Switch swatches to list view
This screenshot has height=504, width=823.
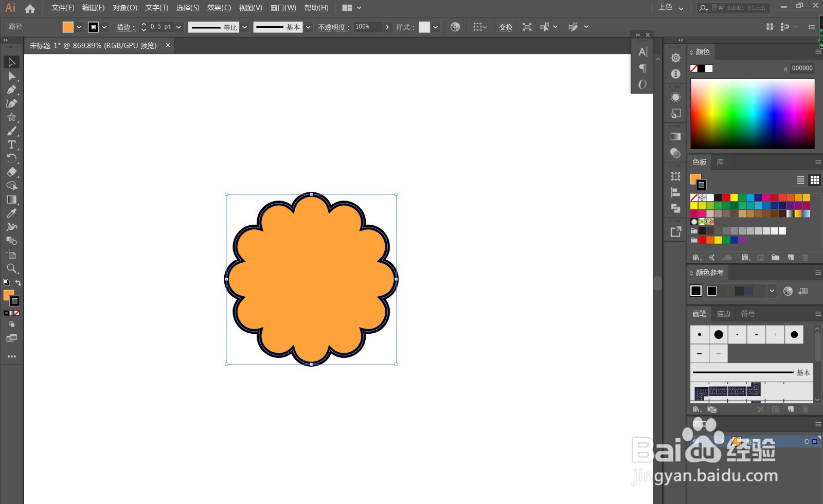800,180
